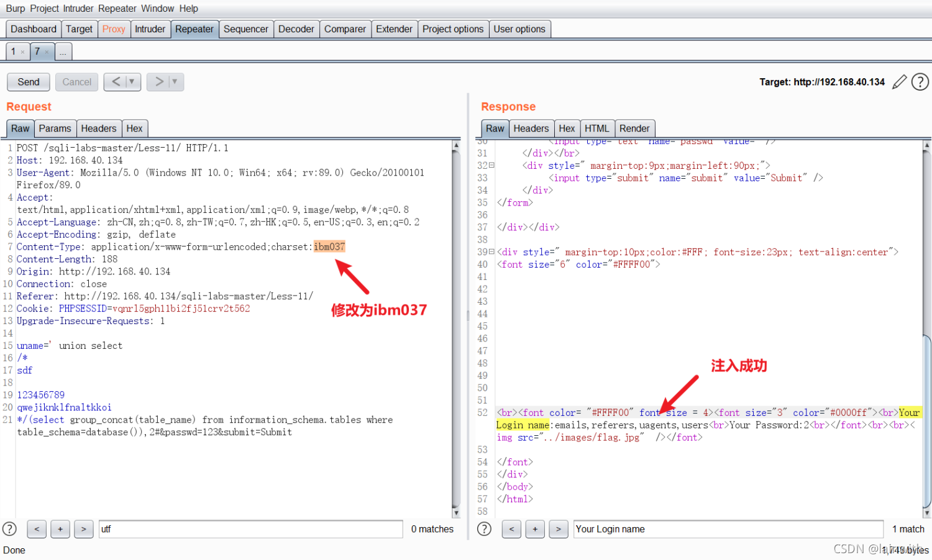The width and height of the screenshot is (932, 560).
Task: Click the Target: http://192.168.40.134 label
Action: coord(822,82)
